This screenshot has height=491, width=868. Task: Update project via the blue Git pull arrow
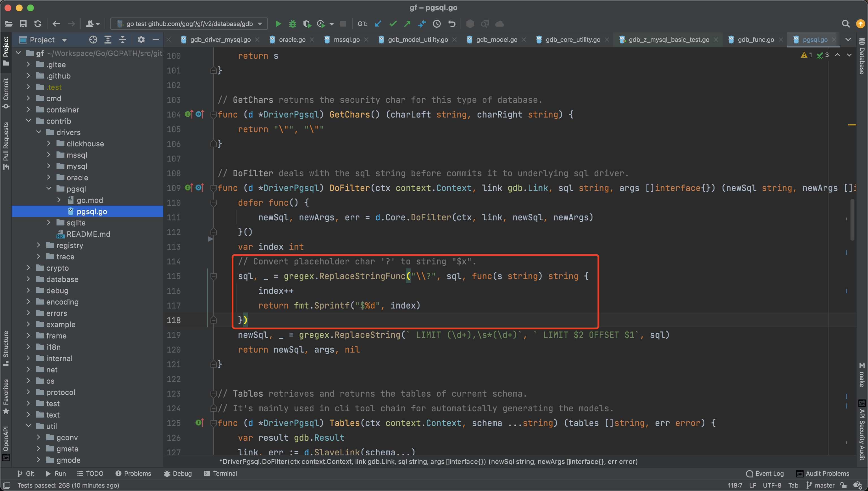pyautogui.click(x=378, y=24)
